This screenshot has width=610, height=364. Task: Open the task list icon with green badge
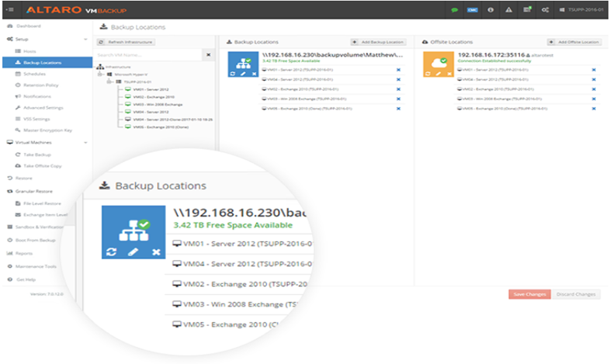point(527,9)
